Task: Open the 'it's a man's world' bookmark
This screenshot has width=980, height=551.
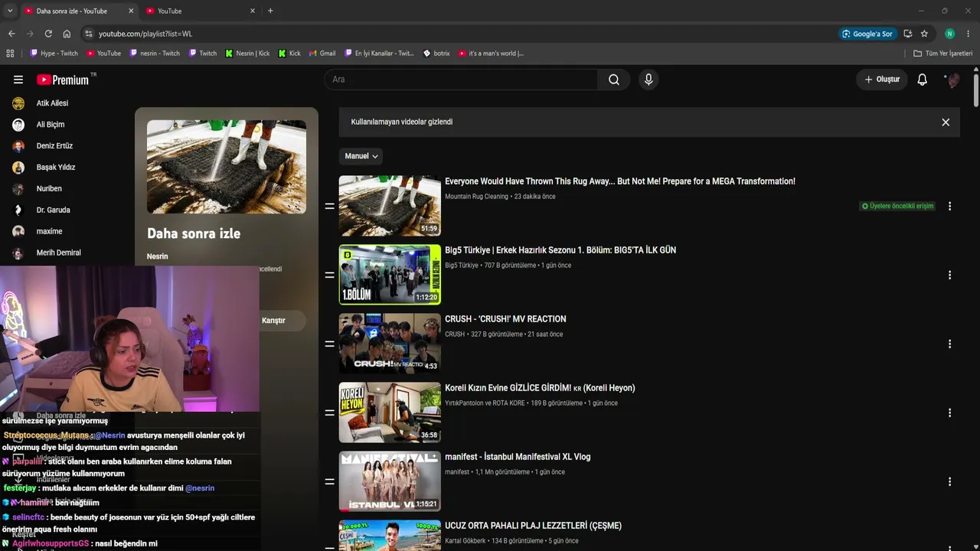Action: click(x=491, y=54)
